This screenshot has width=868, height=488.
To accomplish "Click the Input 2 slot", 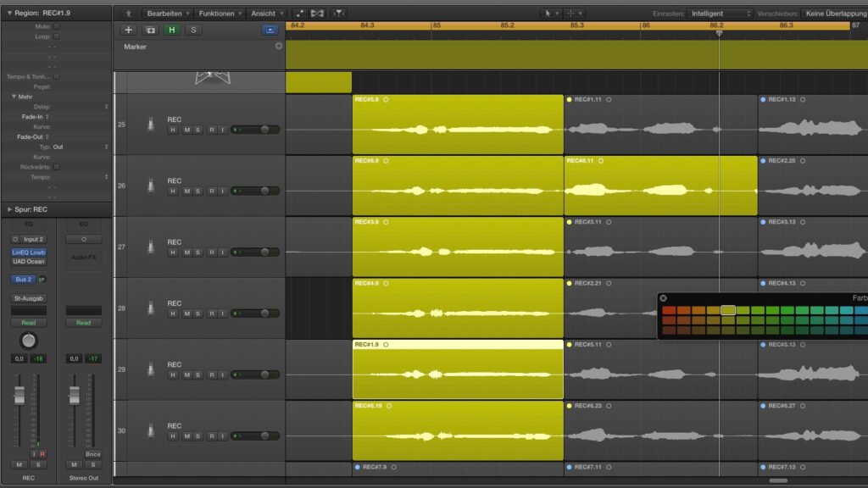I will pos(33,240).
